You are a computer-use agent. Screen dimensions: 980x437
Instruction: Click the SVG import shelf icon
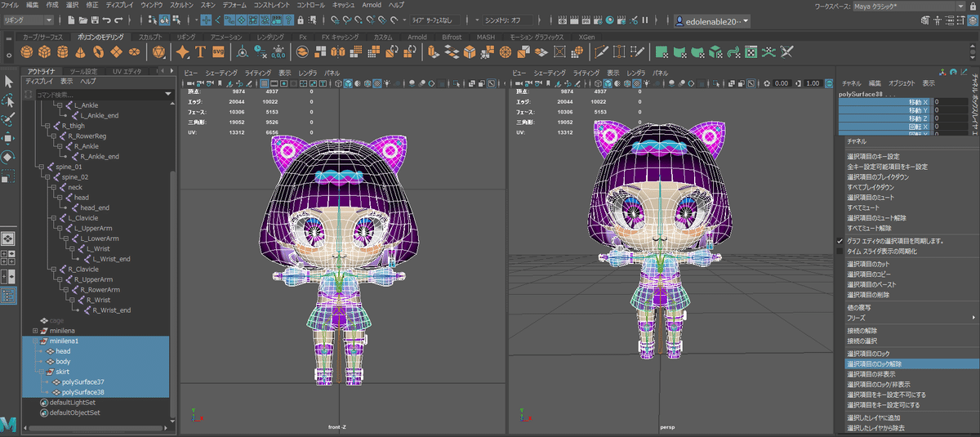click(x=218, y=52)
